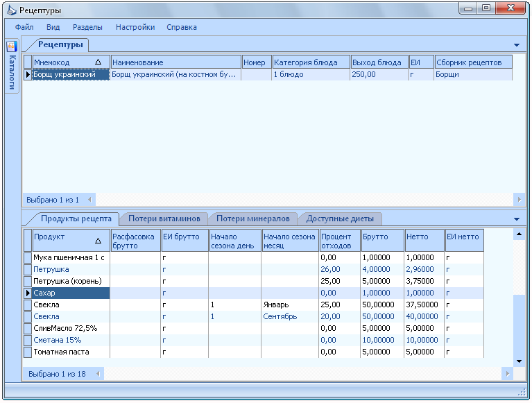The width and height of the screenshot is (532, 403).
Task: Switch to Потери минералов tab
Action: point(253,218)
